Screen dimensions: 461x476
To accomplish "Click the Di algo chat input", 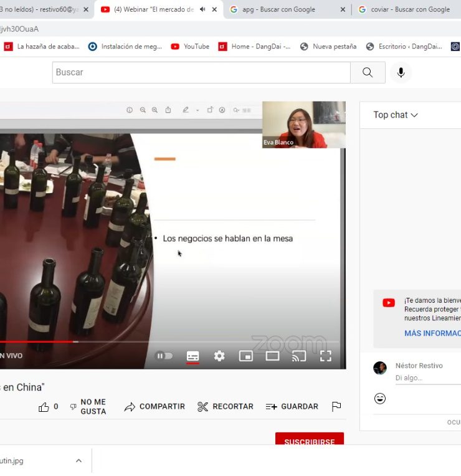I will (x=428, y=378).
